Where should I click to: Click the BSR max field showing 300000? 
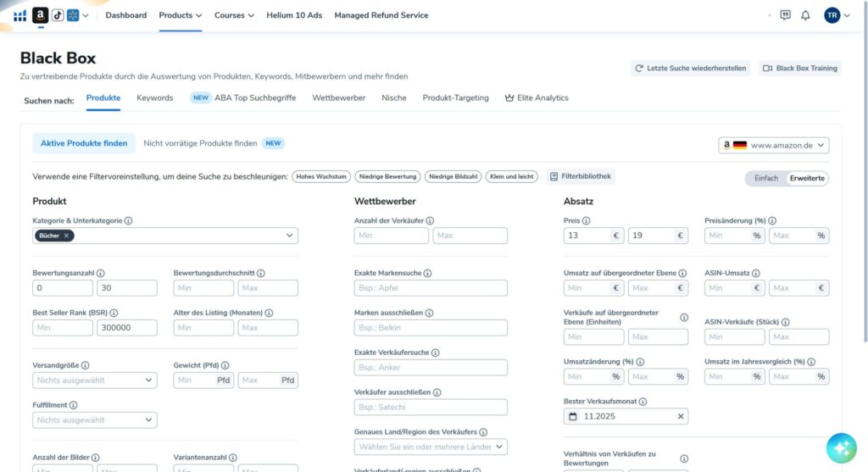pos(127,328)
